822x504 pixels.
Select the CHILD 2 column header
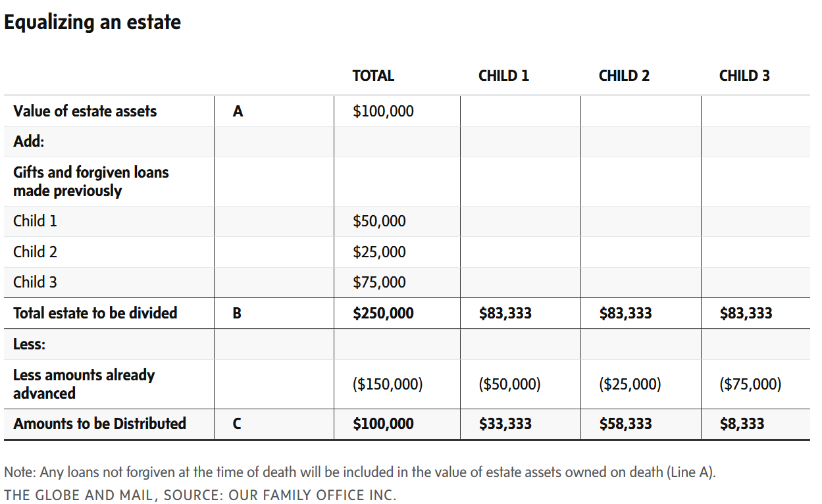624,76
